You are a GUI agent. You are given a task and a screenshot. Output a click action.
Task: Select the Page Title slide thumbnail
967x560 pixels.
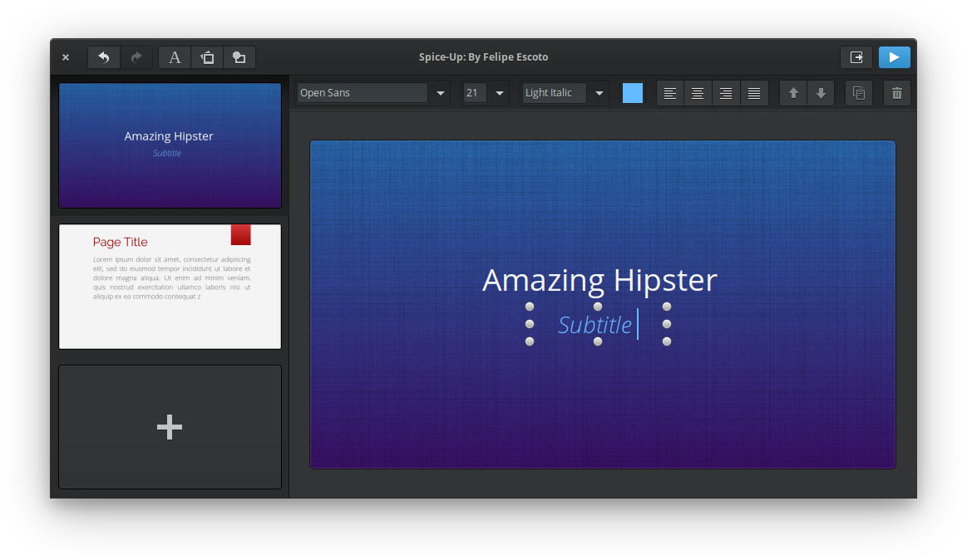[x=170, y=287]
